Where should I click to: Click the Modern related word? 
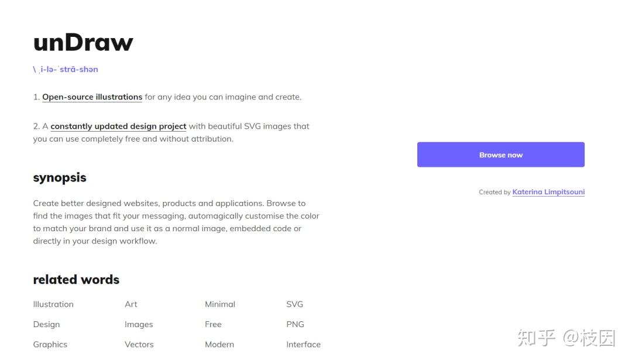click(x=219, y=345)
